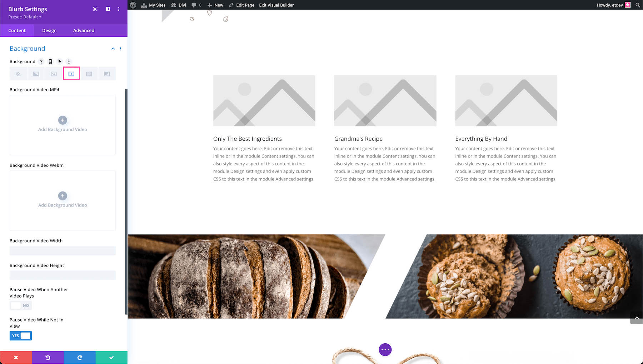Open the Blurb Settings three-dot menu
643x364 pixels.
119,9
